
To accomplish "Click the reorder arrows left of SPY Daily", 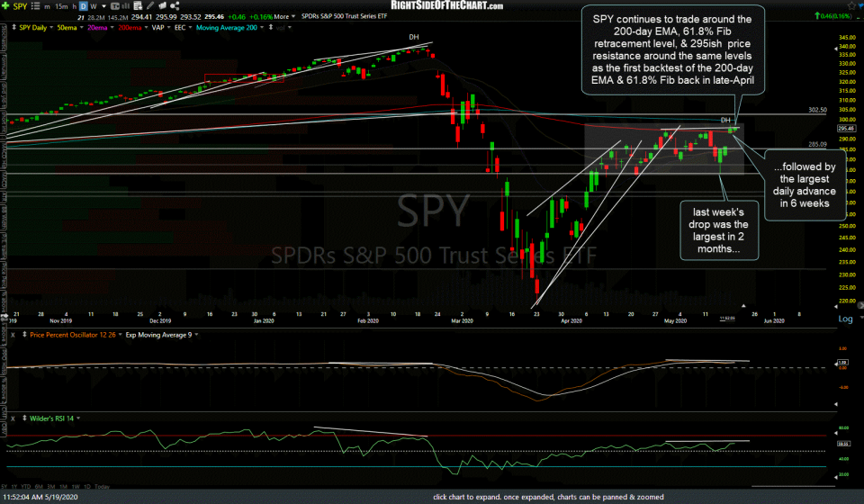I will click(13, 27).
